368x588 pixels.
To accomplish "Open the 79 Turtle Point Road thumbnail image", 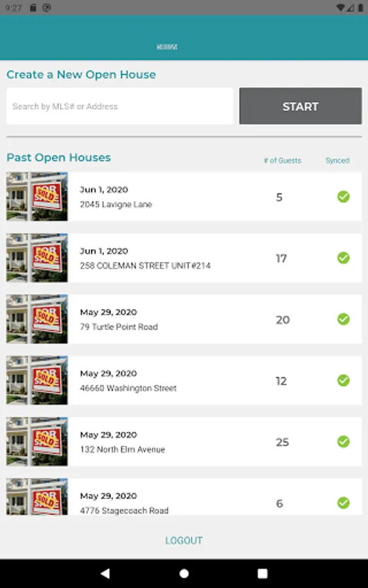I will point(37,319).
